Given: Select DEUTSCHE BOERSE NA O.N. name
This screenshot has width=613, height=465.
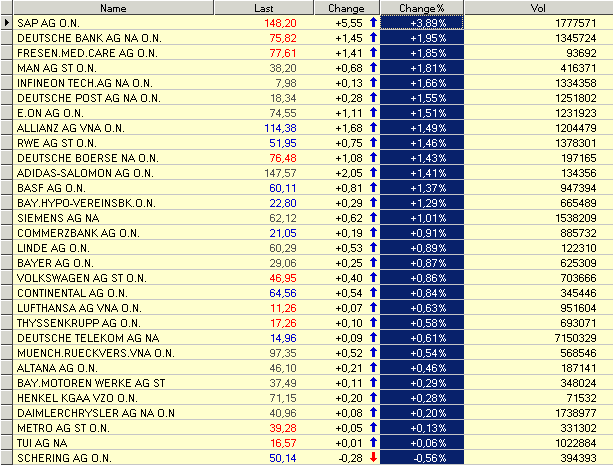Looking at the screenshot, I should [88, 158].
